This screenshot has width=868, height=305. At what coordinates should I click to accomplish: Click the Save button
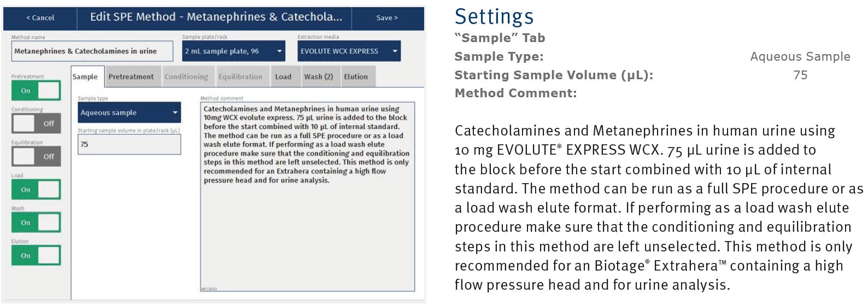387,18
